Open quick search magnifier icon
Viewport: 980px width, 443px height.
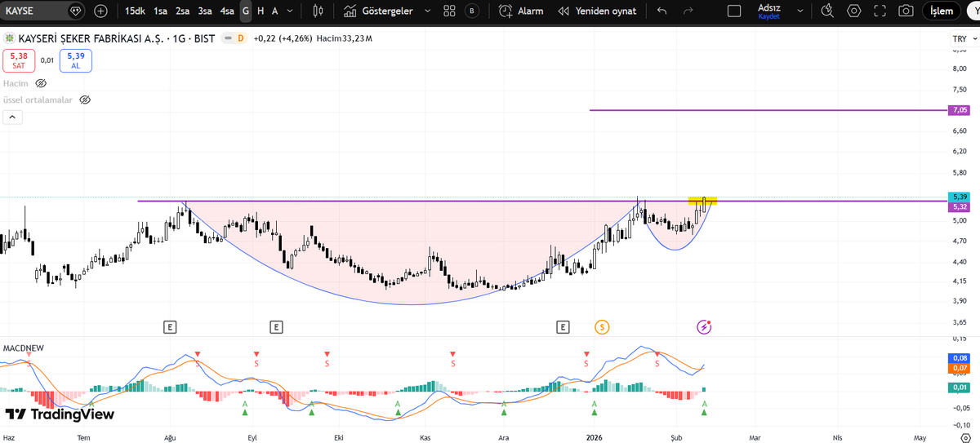(x=827, y=11)
